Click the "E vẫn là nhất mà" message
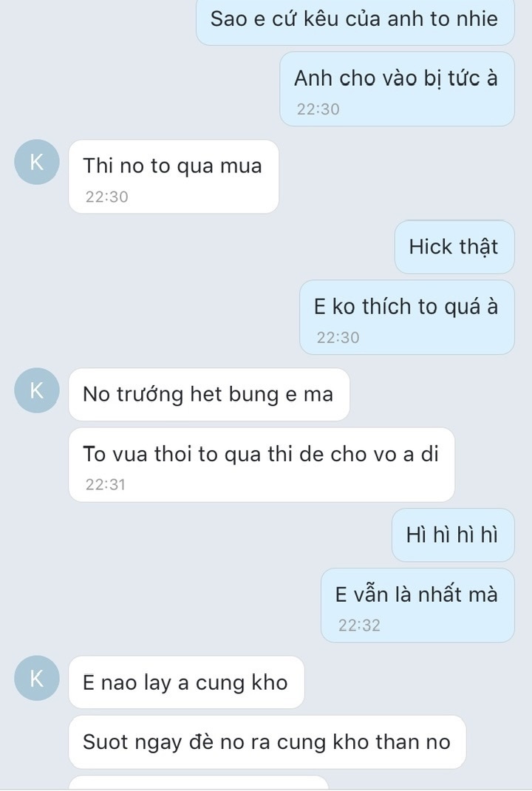532x791 pixels. 417,604
